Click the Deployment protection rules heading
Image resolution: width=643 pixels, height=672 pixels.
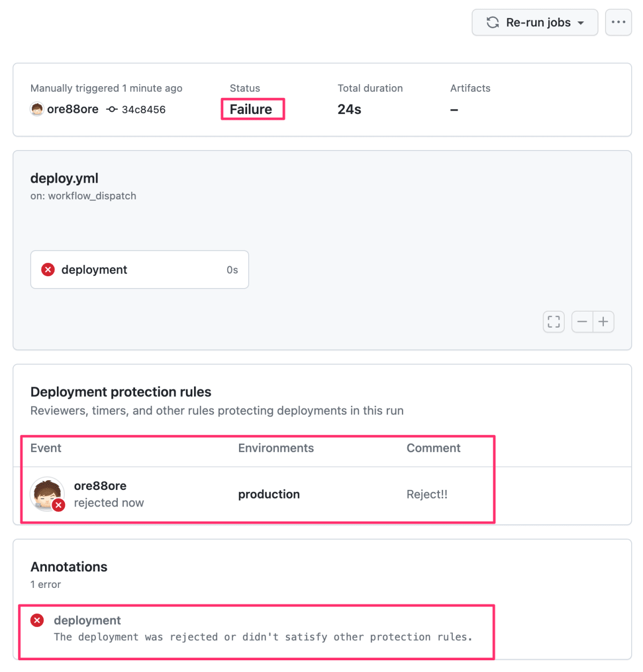tap(121, 392)
